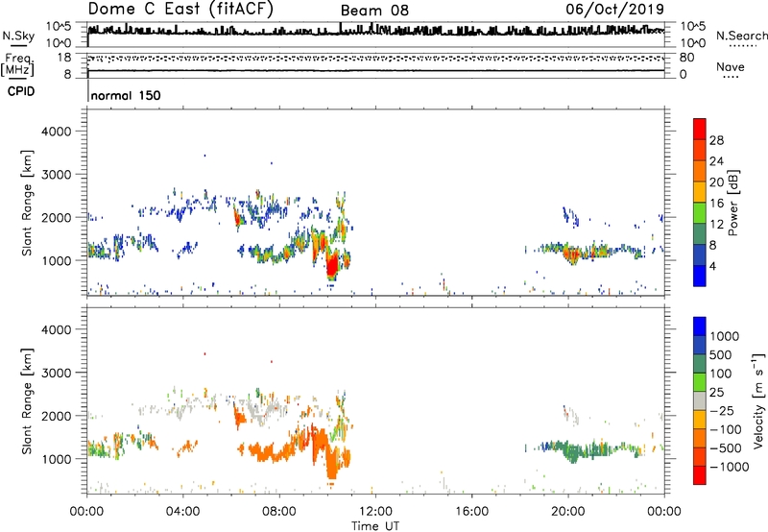Screen dimensions: 768x532
Task: Click power colorbar tick '4'
Action: tap(712, 266)
